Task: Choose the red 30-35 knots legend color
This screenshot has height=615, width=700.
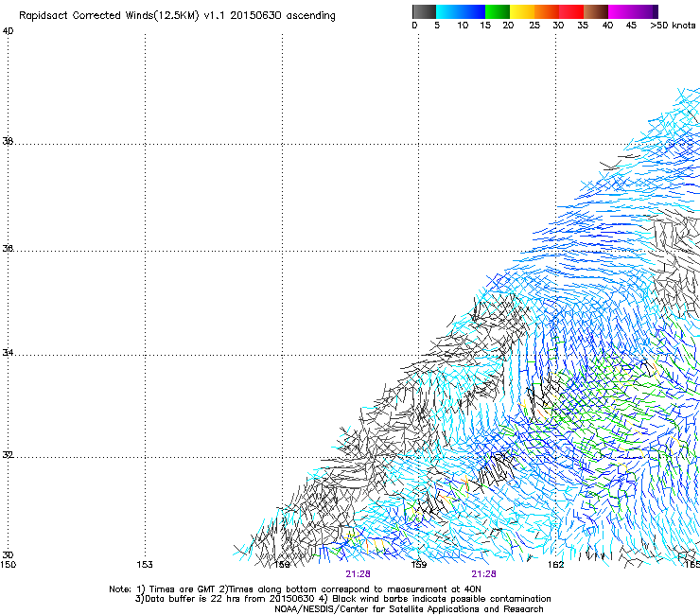Action: coord(571,11)
